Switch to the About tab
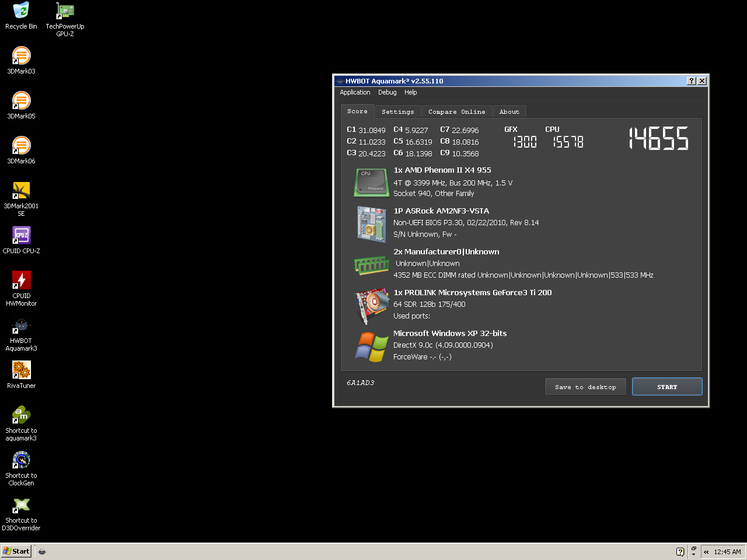Viewport: 747px width, 560px height. (x=509, y=111)
